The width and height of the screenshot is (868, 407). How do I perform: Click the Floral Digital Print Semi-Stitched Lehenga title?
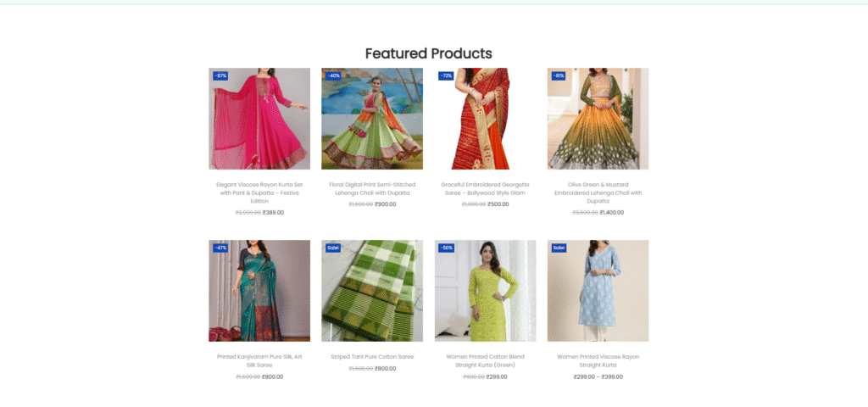tap(372, 189)
